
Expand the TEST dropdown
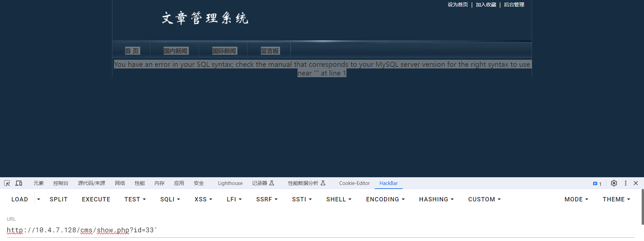coord(135,199)
